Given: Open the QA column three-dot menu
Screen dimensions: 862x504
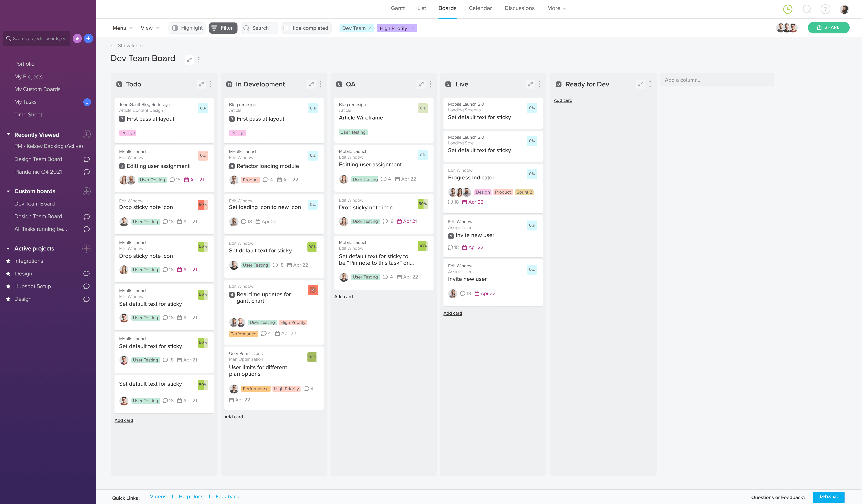Looking at the screenshot, I should click(430, 84).
